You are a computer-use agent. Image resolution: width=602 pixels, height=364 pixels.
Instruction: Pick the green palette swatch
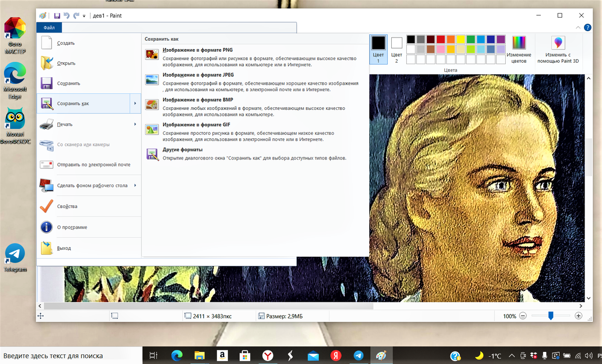coord(471,39)
